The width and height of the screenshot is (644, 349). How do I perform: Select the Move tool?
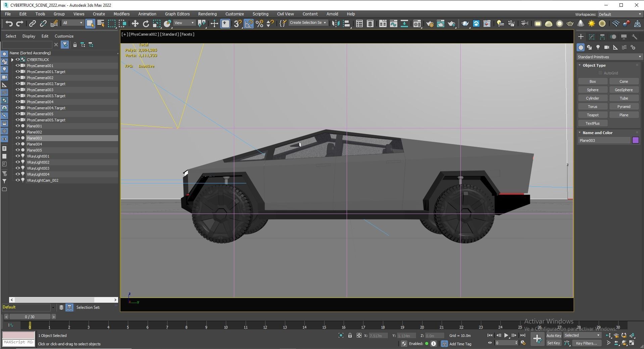point(135,23)
